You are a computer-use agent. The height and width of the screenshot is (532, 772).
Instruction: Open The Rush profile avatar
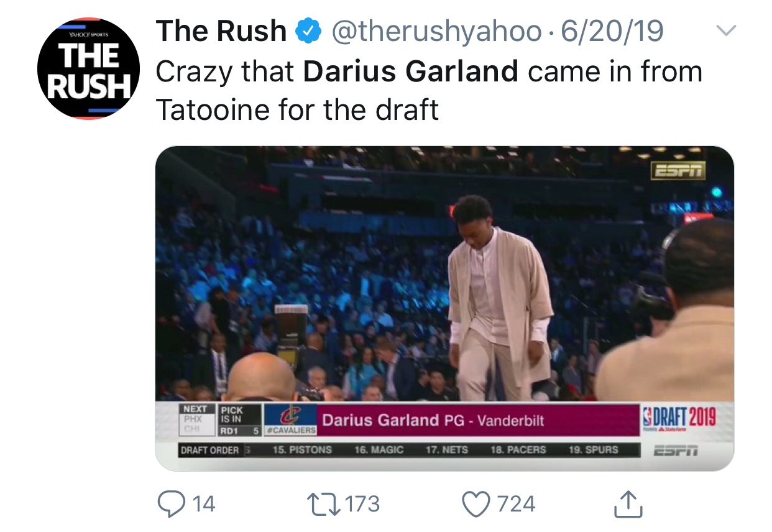pos(86,68)
